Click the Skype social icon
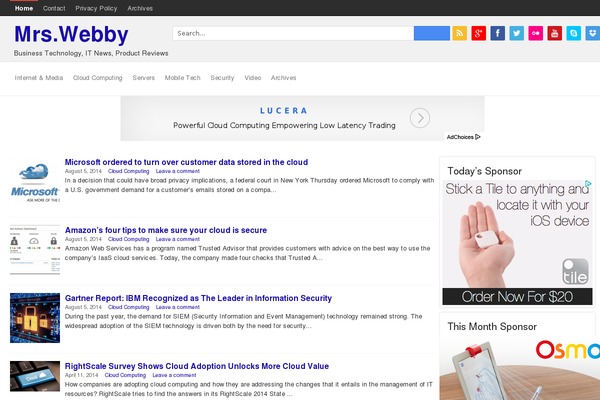This screenshot has width=600, height=400. click(574, 33)
